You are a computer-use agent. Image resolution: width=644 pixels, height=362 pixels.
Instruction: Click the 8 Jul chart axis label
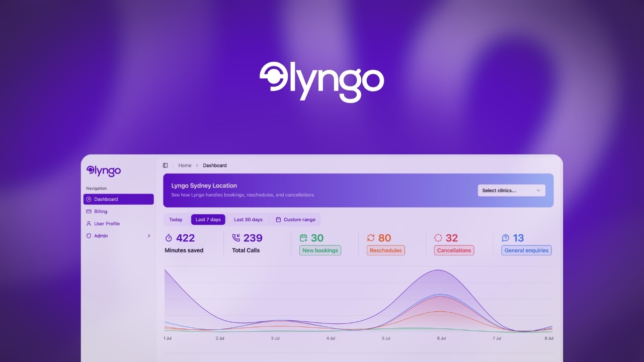[548, 338]
